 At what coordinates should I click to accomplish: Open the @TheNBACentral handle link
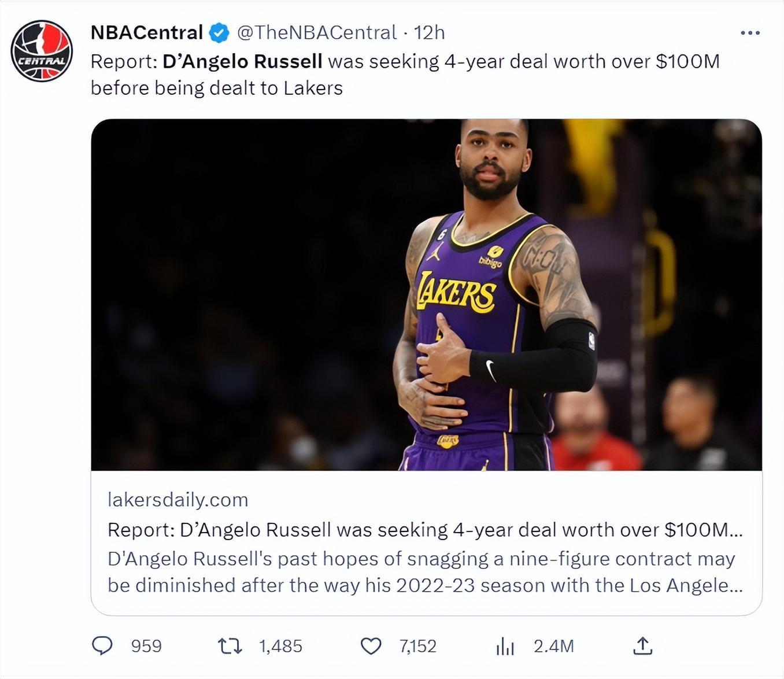(317, 33)
